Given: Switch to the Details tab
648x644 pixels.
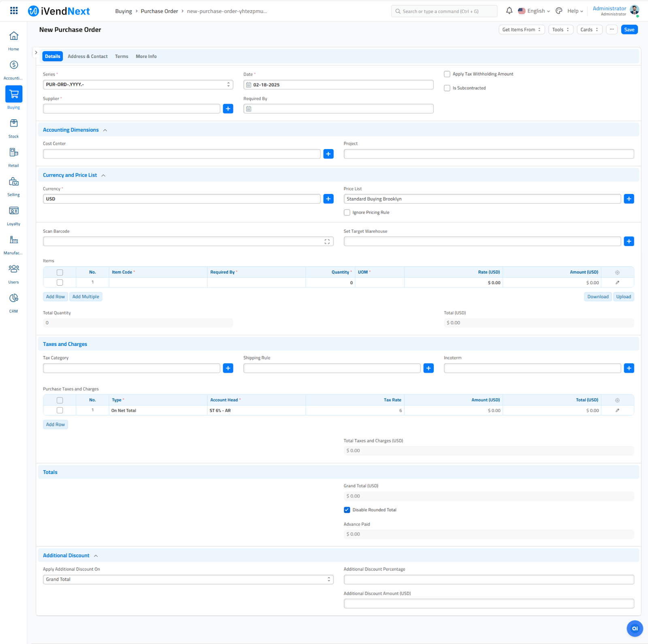Looking at the screenshot, I should click(x=53, y=56).
